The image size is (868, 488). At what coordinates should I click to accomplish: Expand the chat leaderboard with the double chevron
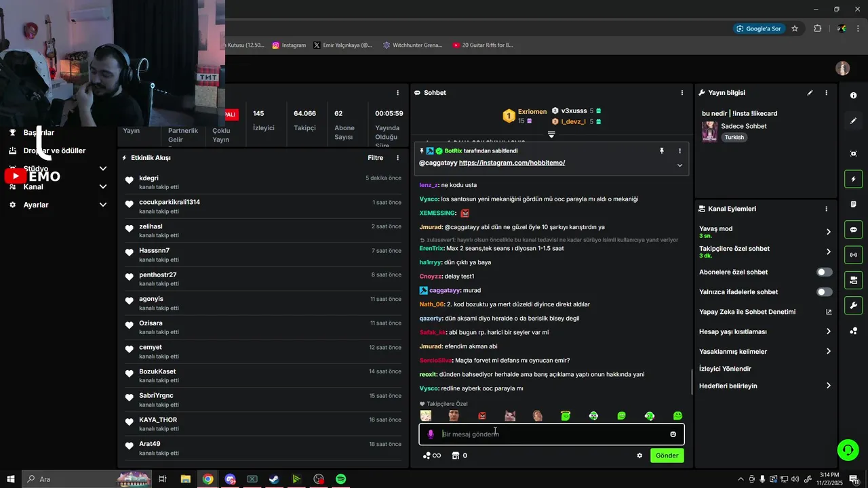(x=551, y=135)
